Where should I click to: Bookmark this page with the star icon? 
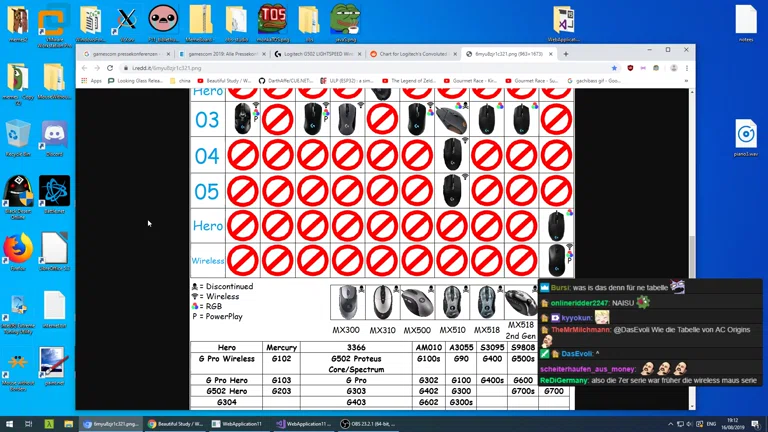pos(614,68)
